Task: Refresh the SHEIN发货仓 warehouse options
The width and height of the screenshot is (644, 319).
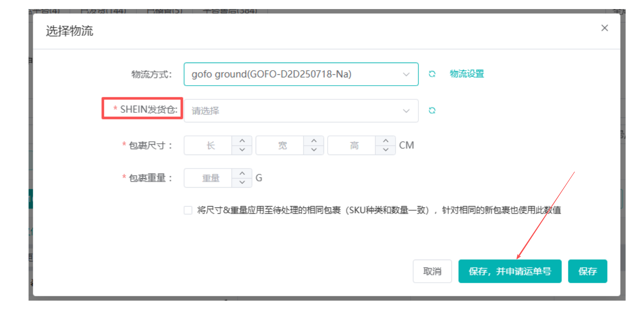Action: [432, 110]
